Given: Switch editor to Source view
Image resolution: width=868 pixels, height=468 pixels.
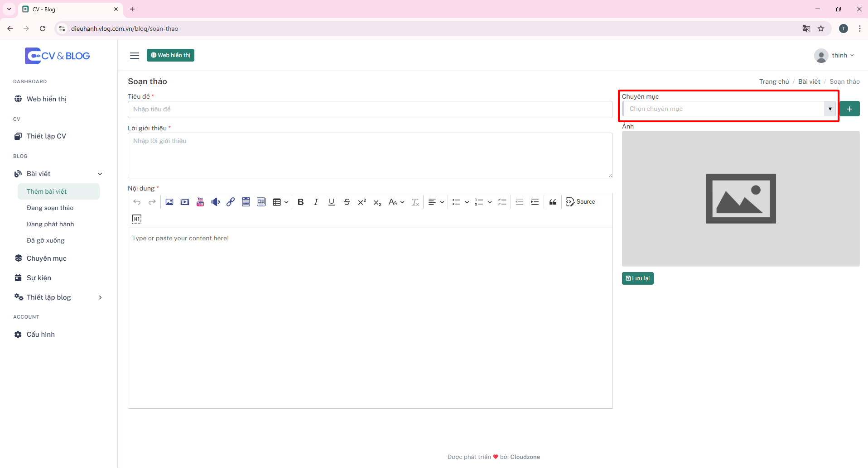Looking at the screenshot, I should tap(580, 202).
